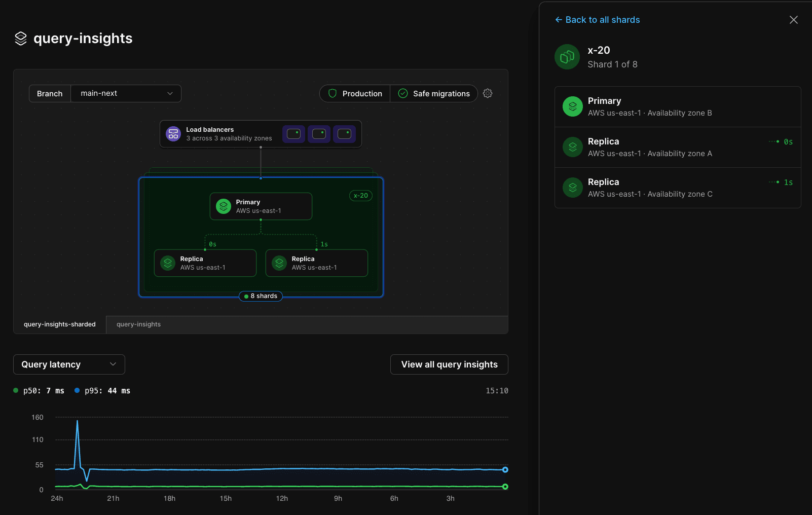
Task: Click the p95 line endpoint marker
Action: tap(505, 470)
